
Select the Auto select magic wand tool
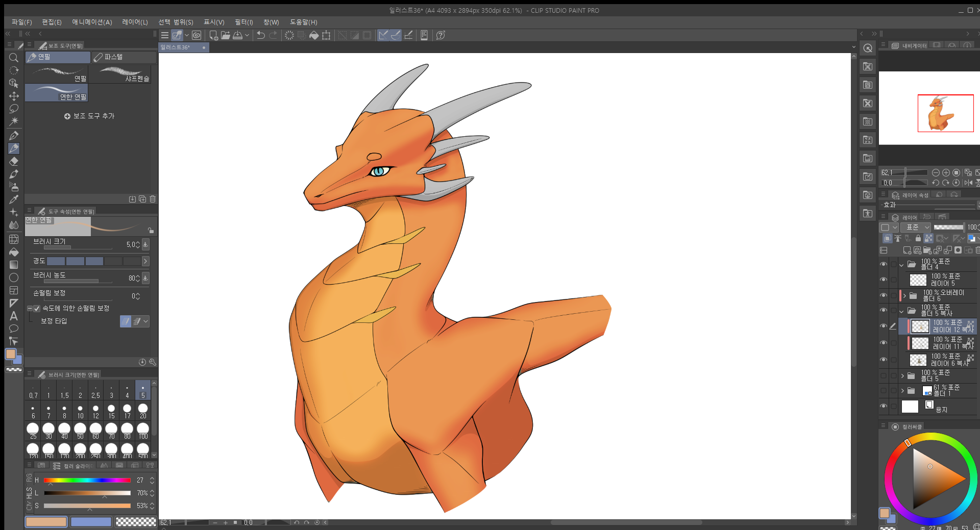[14, 121]
